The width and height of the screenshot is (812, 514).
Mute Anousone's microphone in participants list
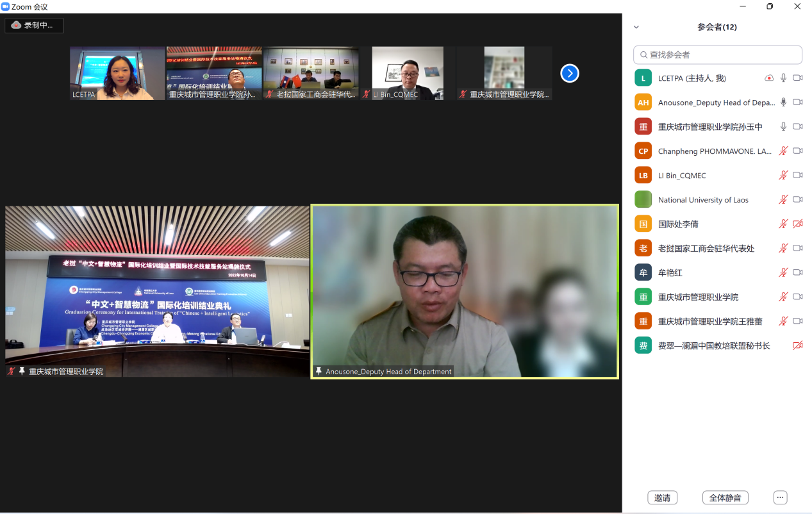pyautogui.click(x=783, y=103)
